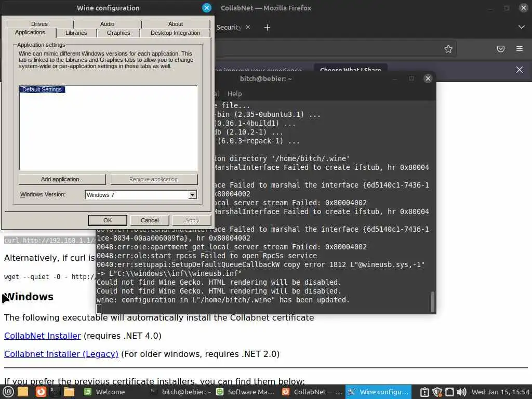Screen dimensions: 532x399
Task: Close the Security tab in Firefox
Action: click(x=248, y=27)
